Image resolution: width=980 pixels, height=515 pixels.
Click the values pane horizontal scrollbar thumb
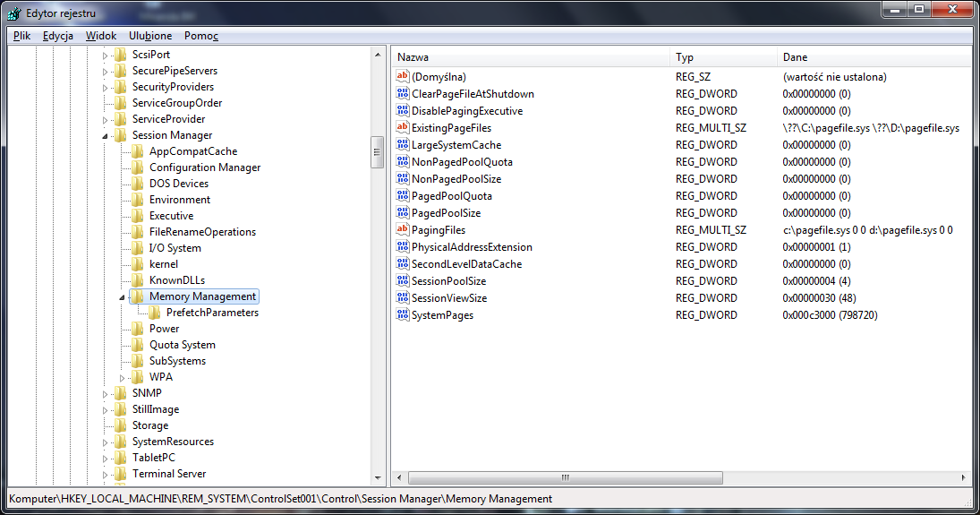click(566, 478)
